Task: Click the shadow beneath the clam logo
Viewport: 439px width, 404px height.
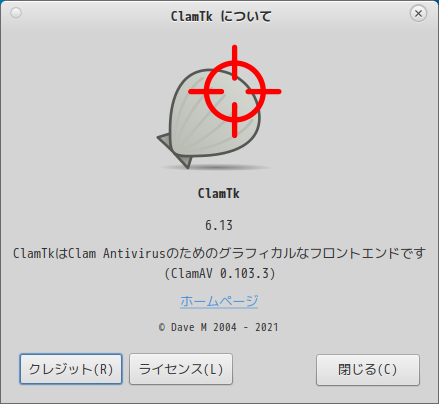Action: [217, 166]
